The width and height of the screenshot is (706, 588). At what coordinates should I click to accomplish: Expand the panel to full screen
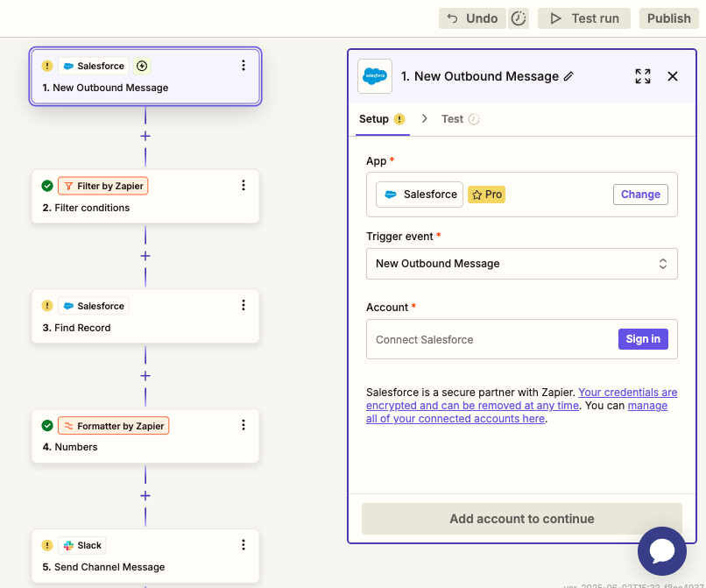point(643,76)
